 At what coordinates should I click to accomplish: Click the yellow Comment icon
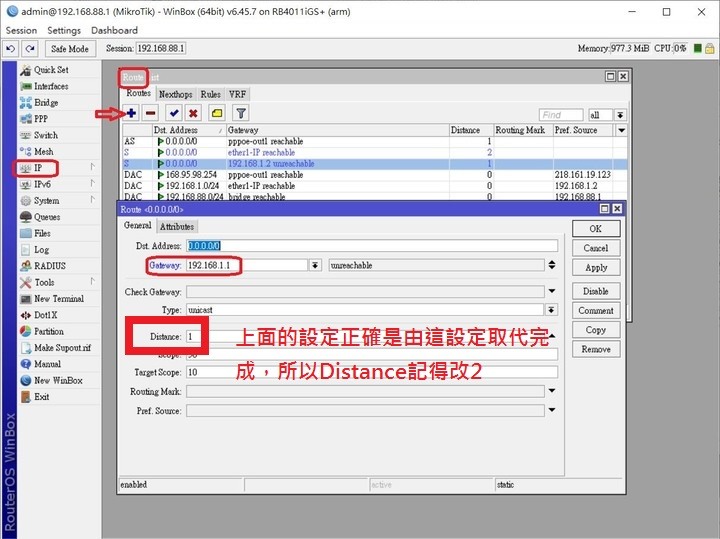217,113
